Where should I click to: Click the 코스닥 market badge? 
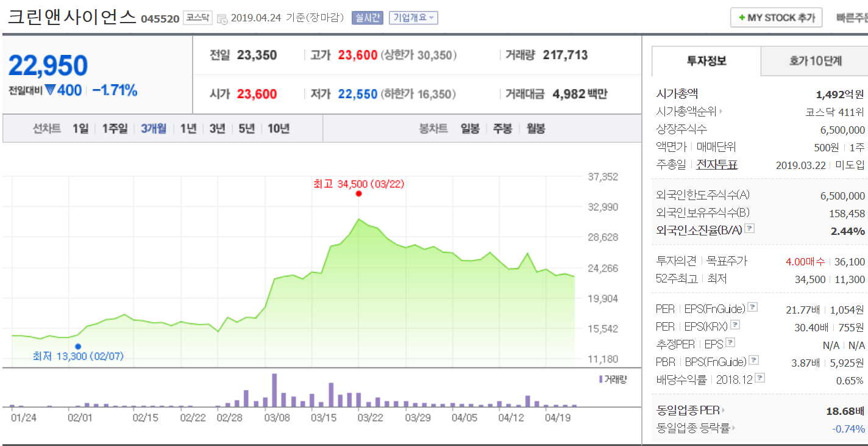pyautogui.click(x=198, y=18)
